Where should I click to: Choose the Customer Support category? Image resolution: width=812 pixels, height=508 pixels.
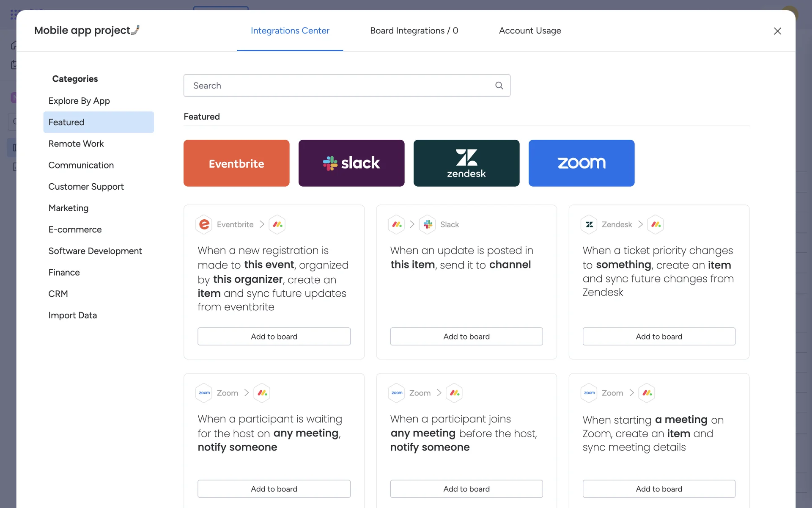point(86,187)
